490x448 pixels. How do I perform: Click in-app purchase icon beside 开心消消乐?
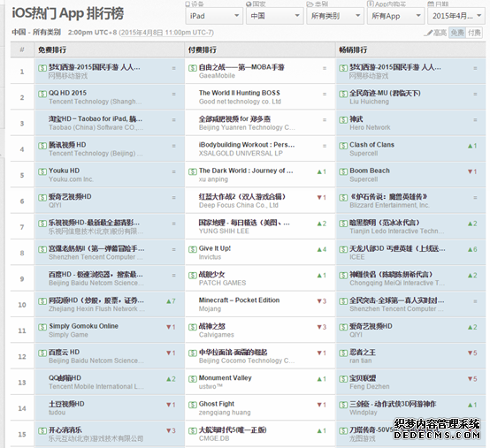coord(42,430)
